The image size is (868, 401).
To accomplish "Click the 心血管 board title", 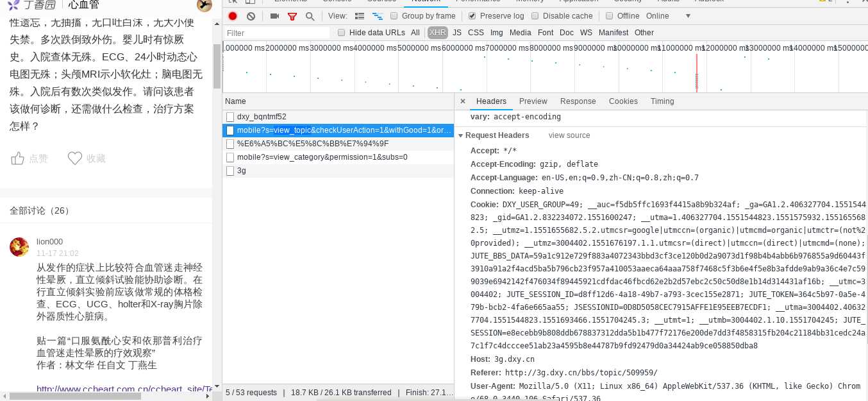I will coord(84,5).
